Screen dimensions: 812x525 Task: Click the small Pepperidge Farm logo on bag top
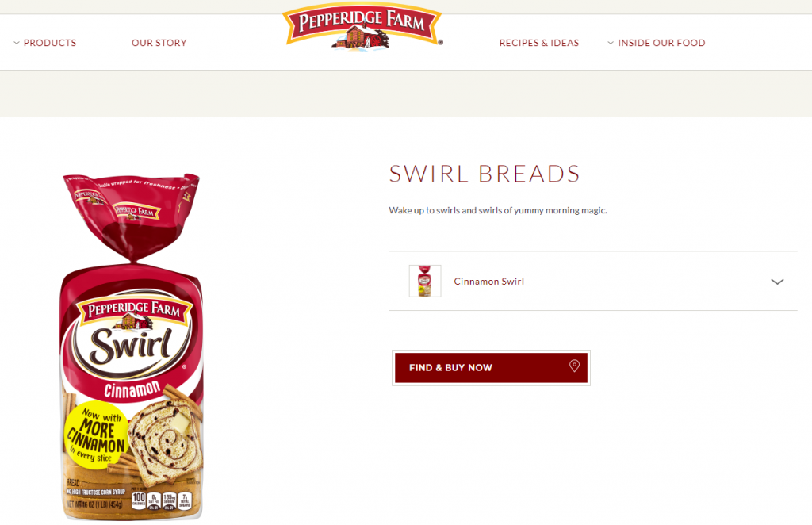(136, 210)
